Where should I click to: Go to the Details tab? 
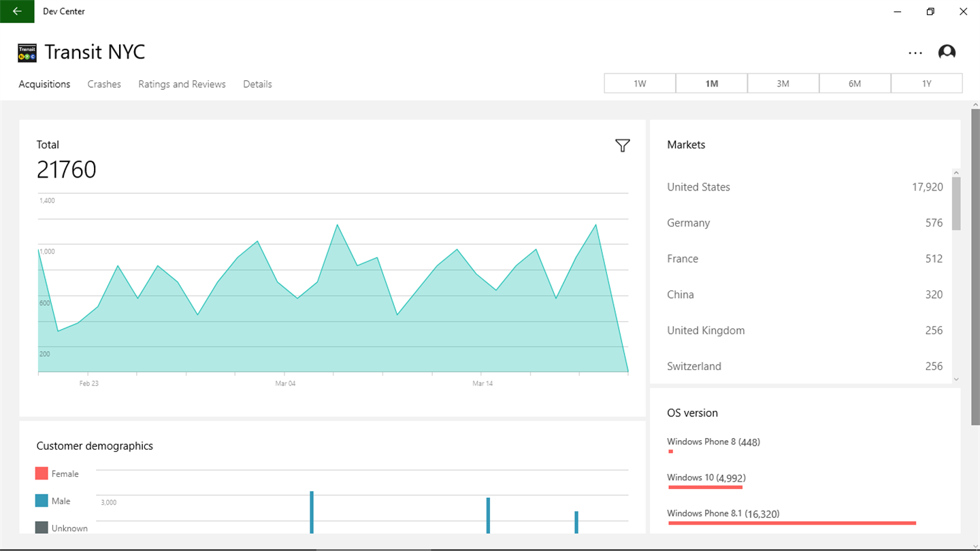tap(257, 84)
